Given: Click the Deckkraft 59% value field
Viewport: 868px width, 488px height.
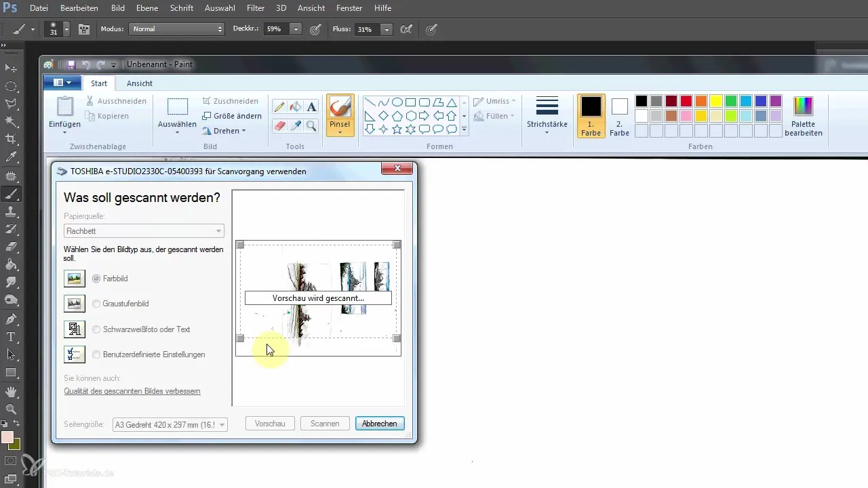Looking at the screenshot, I should [276, 29].
